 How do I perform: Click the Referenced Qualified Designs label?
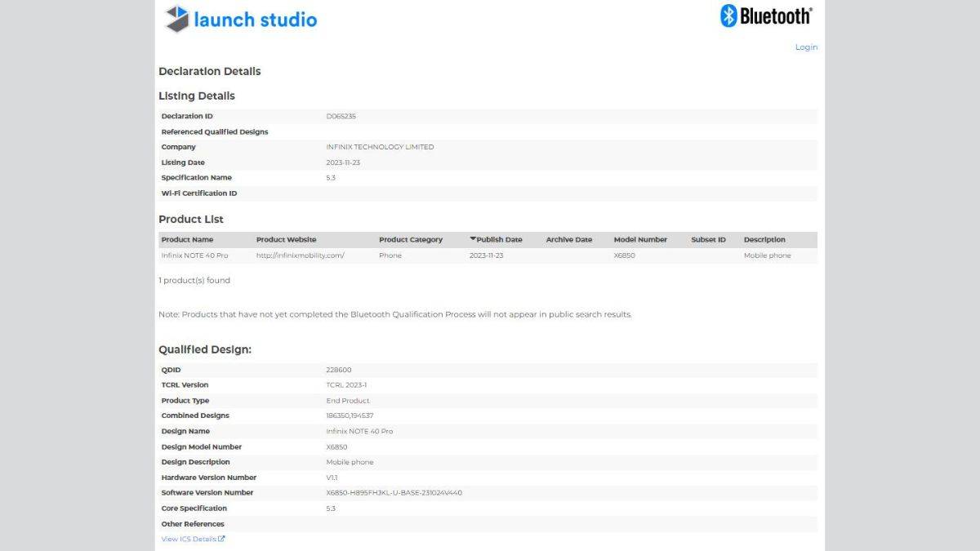pyautogui.click(x=215, y=132)
